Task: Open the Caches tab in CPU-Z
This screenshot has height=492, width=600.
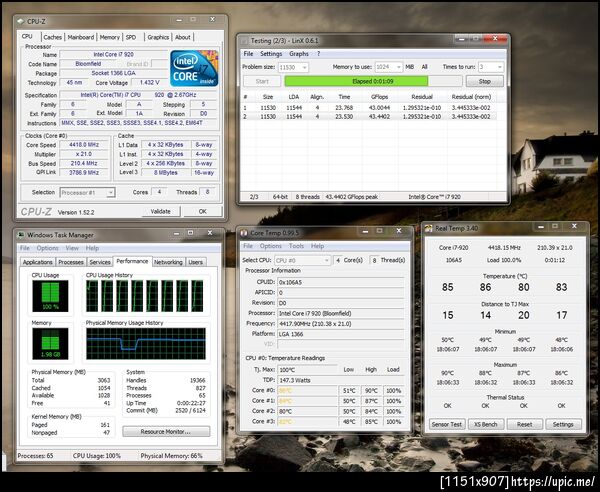Action: click(53, 37)
